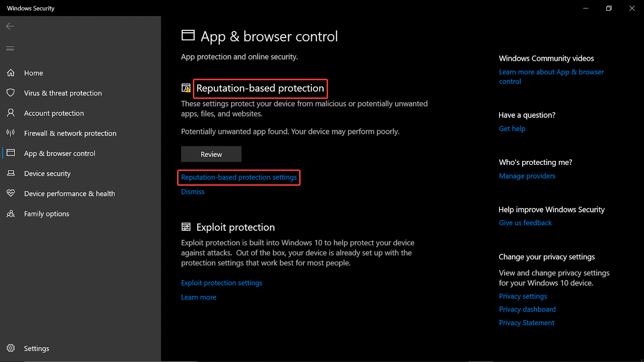This screenshot has height=362, width=644.
Task: Collapse the sidebar with the hamburger menu
Action: coord(10,48)
